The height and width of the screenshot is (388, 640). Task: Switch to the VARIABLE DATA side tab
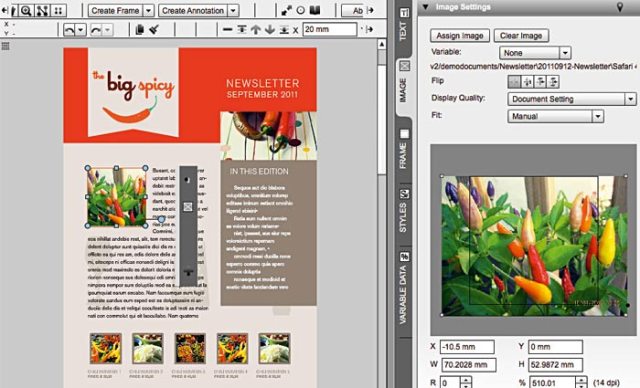tap(404, 289)
